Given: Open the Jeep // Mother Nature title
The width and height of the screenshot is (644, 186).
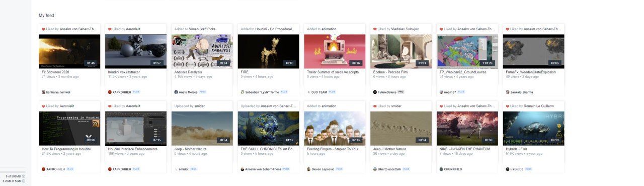Looking at the screenshot, I should (389, 149).
